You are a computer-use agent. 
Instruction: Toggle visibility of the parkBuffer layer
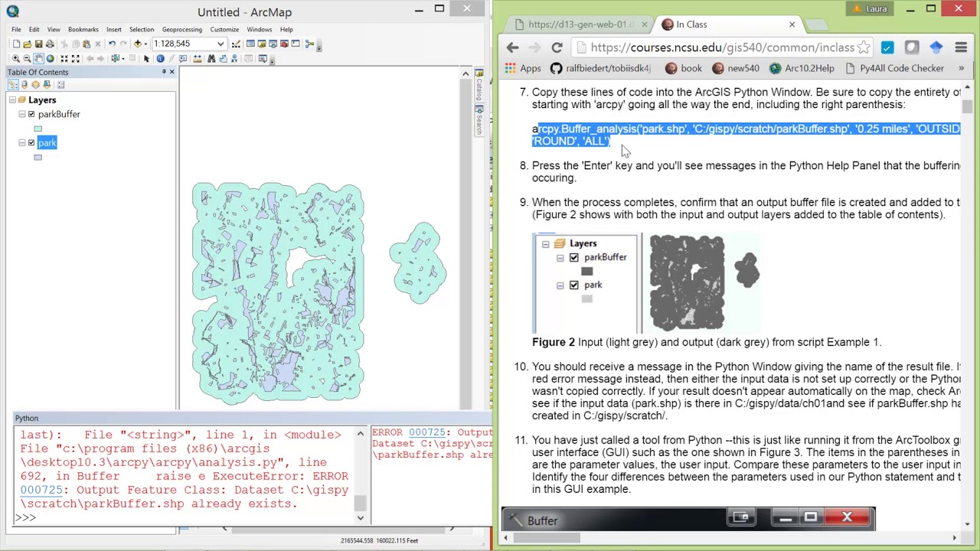(x=31, y=114)
